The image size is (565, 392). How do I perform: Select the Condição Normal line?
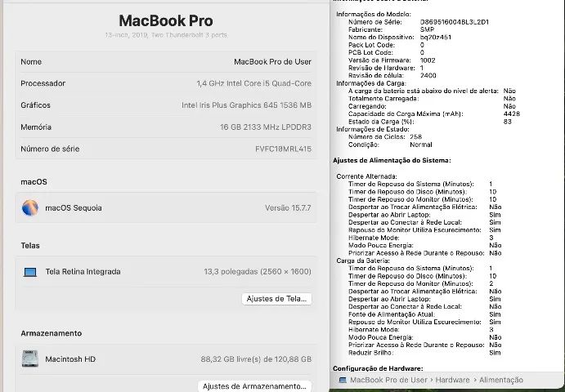pyautogui.click(x=390, y=145)
